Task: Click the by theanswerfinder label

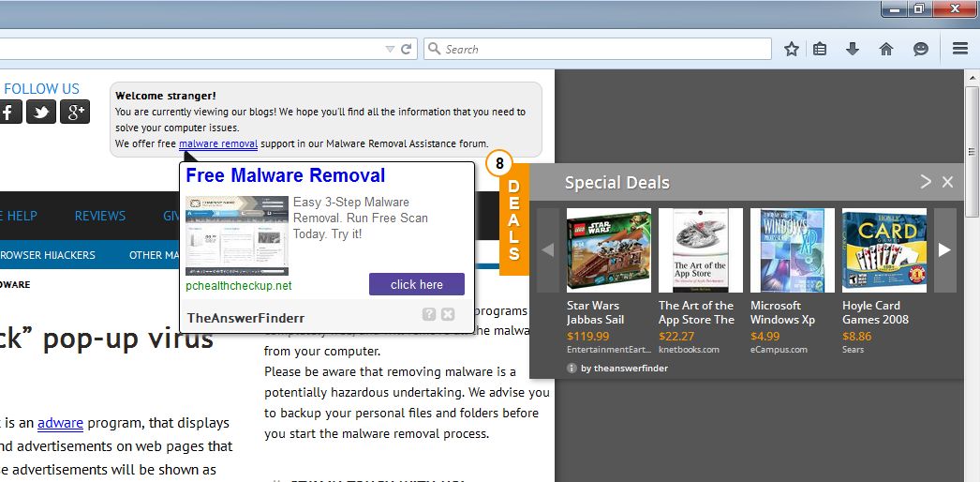Action: 624,369
